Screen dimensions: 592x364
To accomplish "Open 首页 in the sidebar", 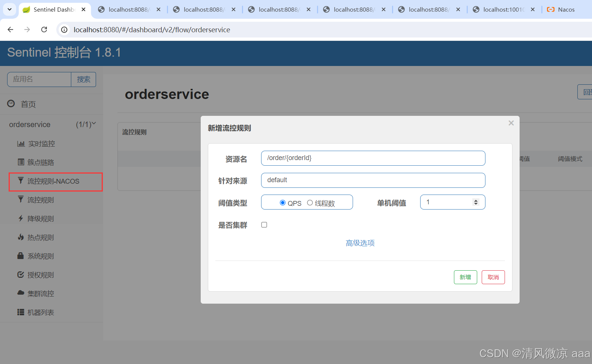I will (x=29, y=104).
